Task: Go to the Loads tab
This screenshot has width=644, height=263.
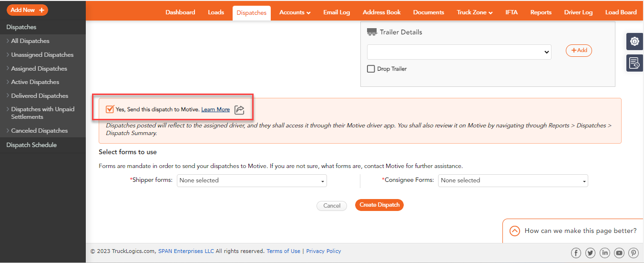Action: coord(216,12)
